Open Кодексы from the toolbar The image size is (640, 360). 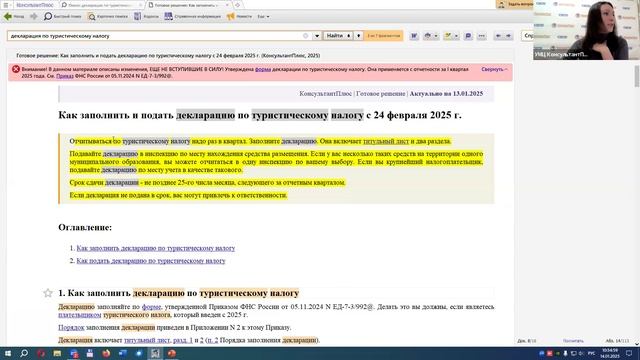pos(146,16)
